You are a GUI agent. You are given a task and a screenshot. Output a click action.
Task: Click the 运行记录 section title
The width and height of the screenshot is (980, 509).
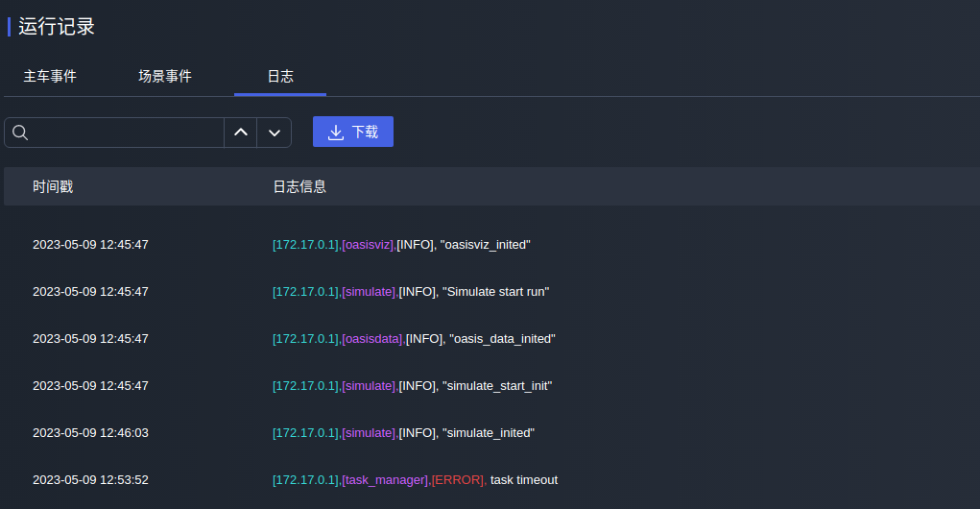coord(57,27)
